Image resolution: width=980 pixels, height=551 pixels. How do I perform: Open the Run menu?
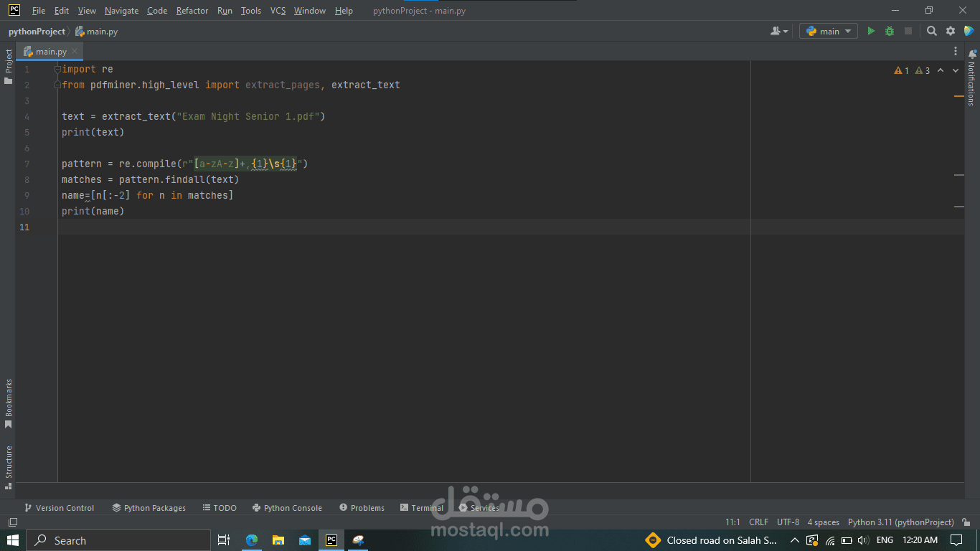(225, 11)
